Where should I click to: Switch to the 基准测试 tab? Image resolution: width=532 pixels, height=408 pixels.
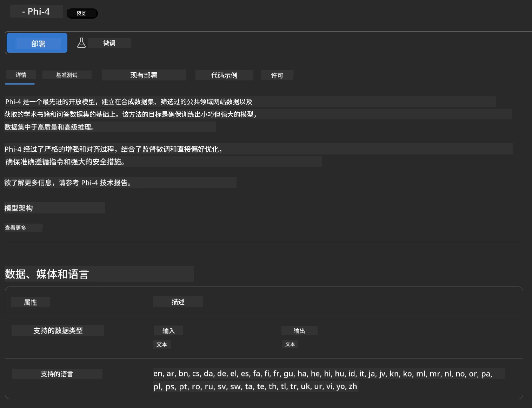coord(67,75)
